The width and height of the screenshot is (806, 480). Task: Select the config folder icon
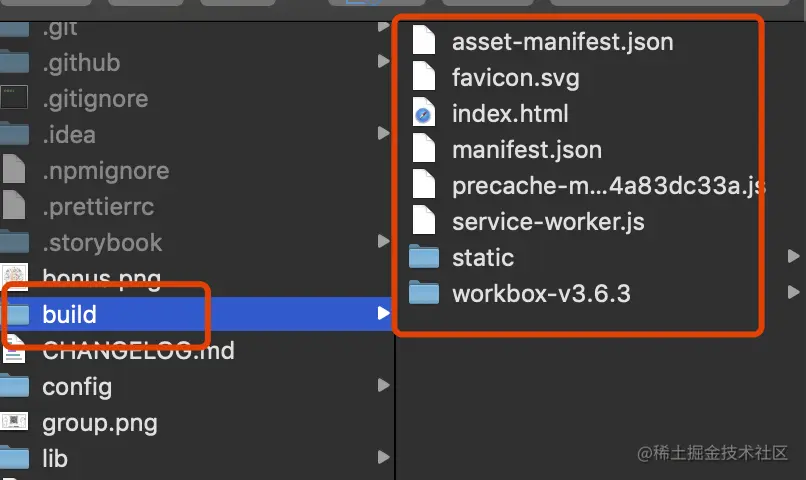(x=14, y=386)
